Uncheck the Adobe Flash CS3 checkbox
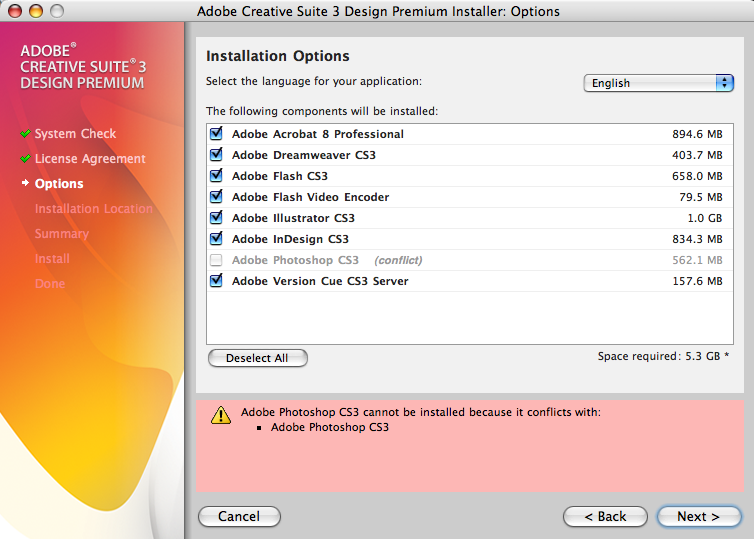 pyautogui.click(x=216, y=176)
